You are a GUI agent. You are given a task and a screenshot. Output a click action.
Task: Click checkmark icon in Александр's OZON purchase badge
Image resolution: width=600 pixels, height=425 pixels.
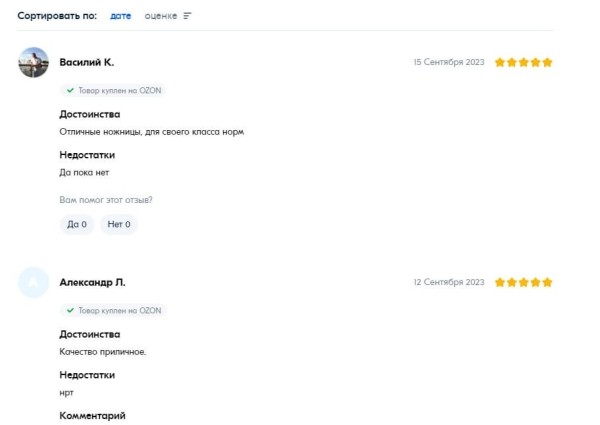[x=70, y=311]
